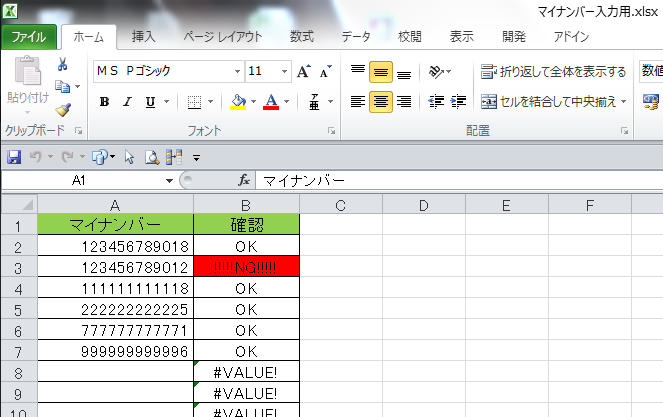663x417 pixels.
Task: Click 折り返して全体を表示する wrap text button
Action: (x=554, y=72)
